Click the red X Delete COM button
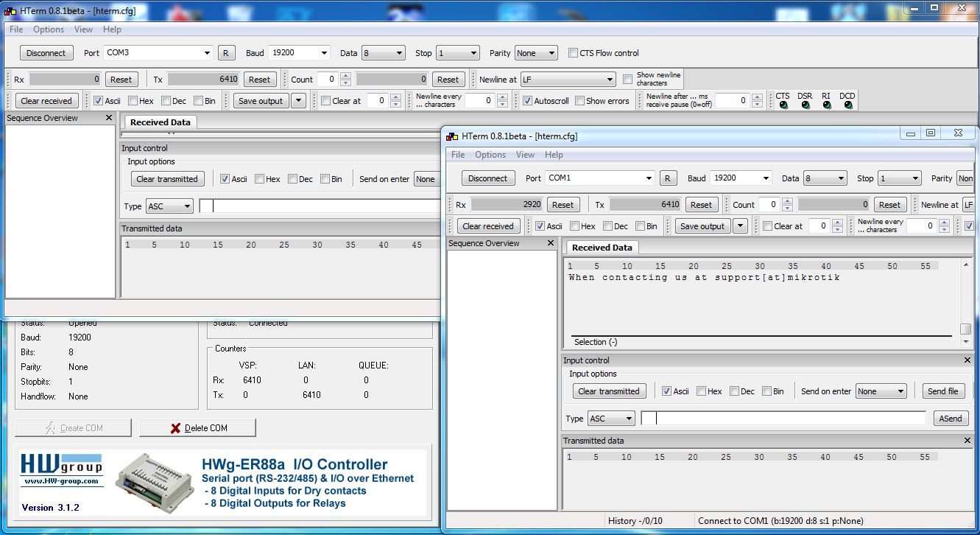 point(198,427)
